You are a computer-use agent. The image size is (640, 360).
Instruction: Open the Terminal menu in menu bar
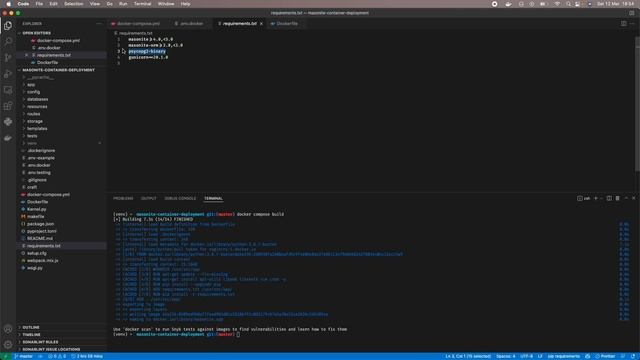pos(142,4)
